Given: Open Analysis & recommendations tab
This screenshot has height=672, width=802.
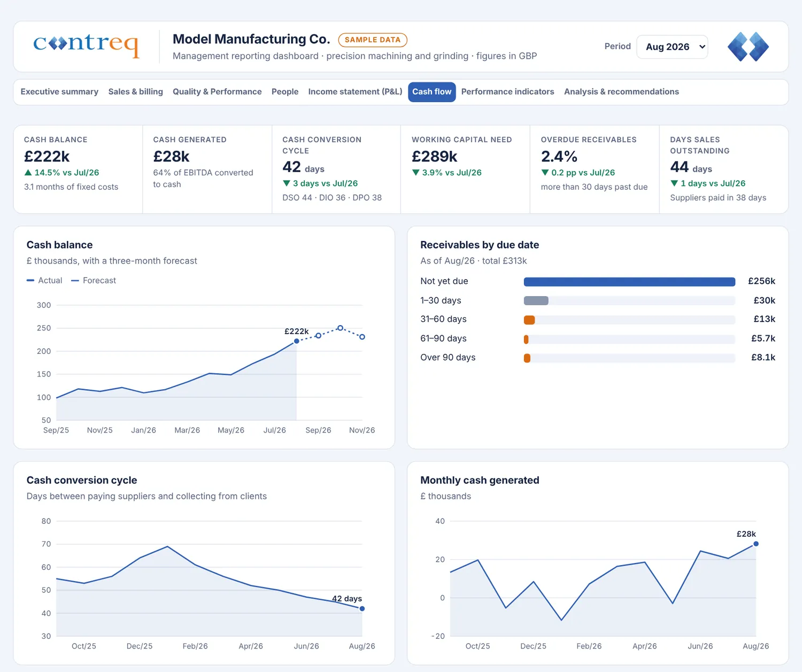Looking at the screenshot, I should 621,92.
